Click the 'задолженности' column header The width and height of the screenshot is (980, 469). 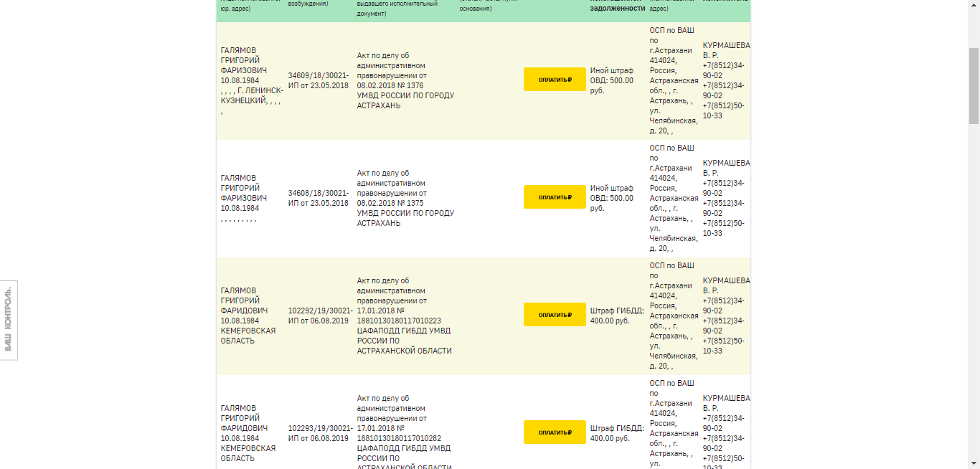tap(617, 9)
